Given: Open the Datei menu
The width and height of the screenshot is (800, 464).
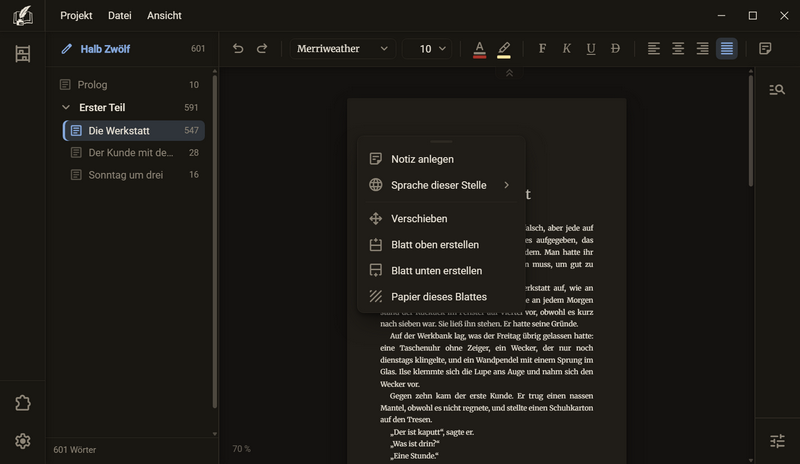Looking at the screenshot, I should 119,15.
